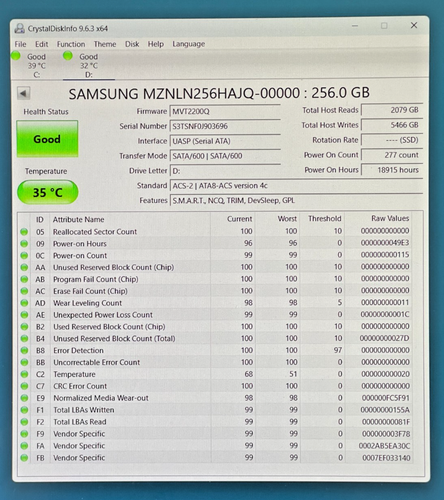Image resolution: width=444 pixels, height=500 pixels.
Task: Click status dot for Erase Fail Count (Chip)
Action: pyautogui.click(x=24, y=291)
